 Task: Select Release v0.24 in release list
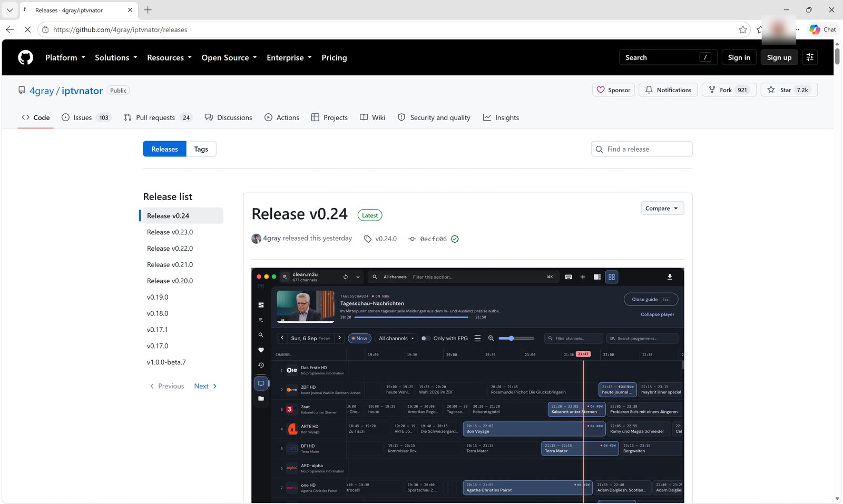[182, 215]
